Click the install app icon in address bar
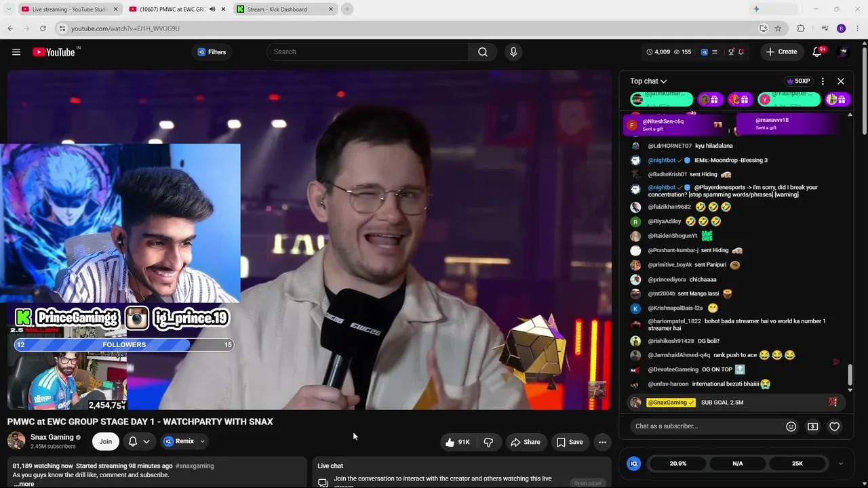Viewport: 868px width, 488px height. tap(764, 28)
